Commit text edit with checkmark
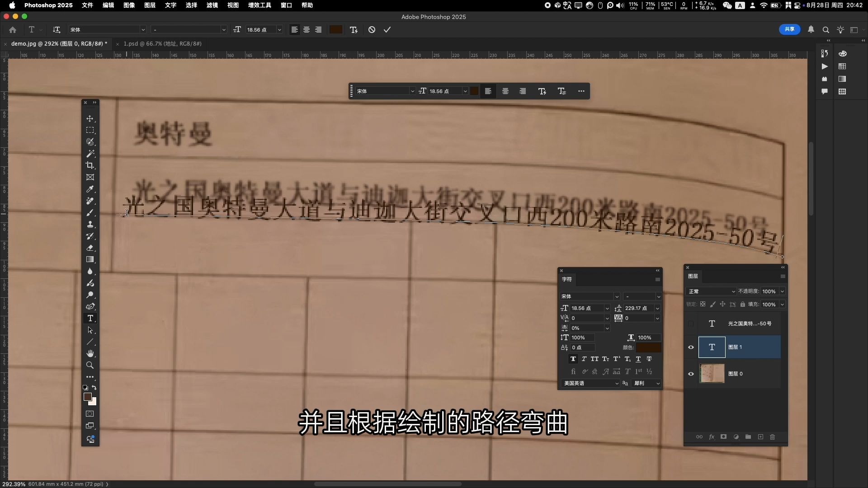This screenshot has height=488, width=868. tap(387, 30)
